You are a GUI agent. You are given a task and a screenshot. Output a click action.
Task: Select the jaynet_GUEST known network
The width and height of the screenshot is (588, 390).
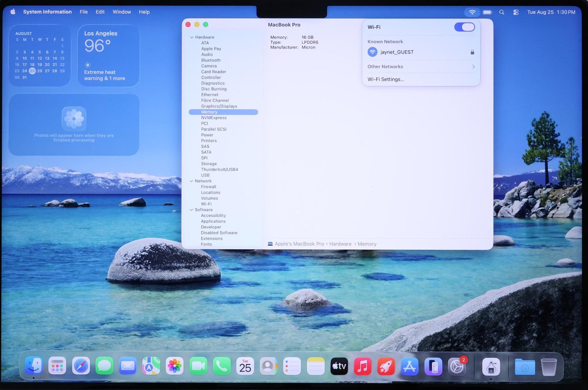coord(421,52)
